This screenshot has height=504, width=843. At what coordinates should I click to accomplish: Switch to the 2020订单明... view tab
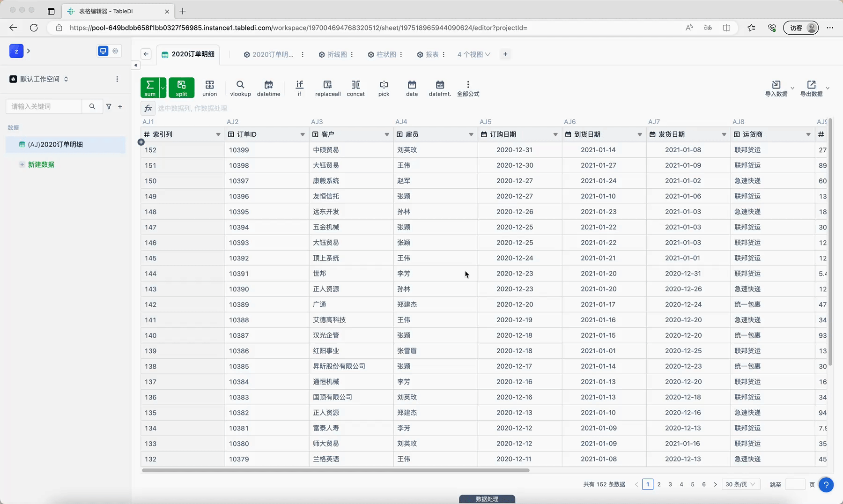[268, 54]
